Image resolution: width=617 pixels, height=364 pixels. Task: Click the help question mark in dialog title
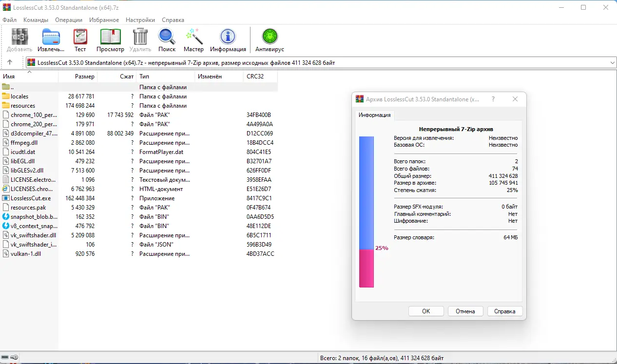coord(493,99)
